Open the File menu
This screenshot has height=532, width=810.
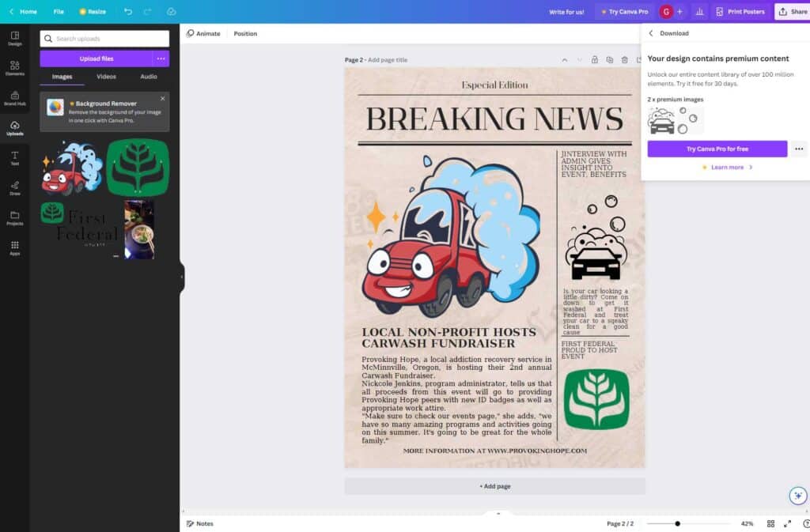click(59, 12)
